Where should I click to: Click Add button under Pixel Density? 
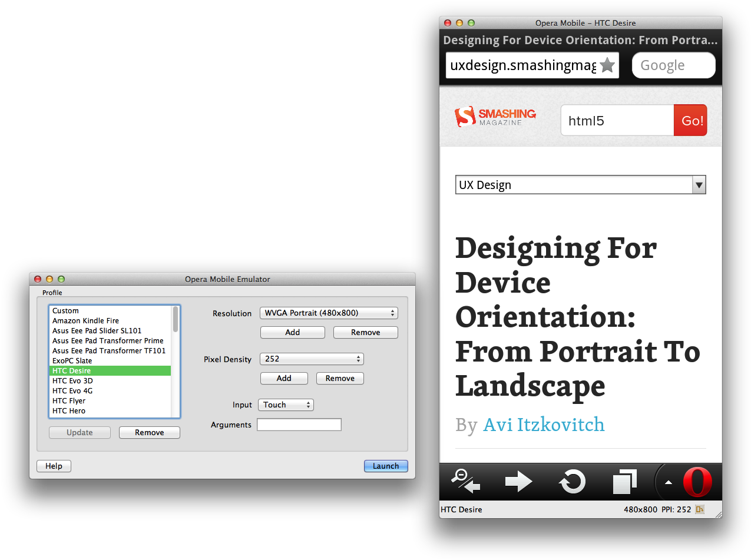point(284,379)
